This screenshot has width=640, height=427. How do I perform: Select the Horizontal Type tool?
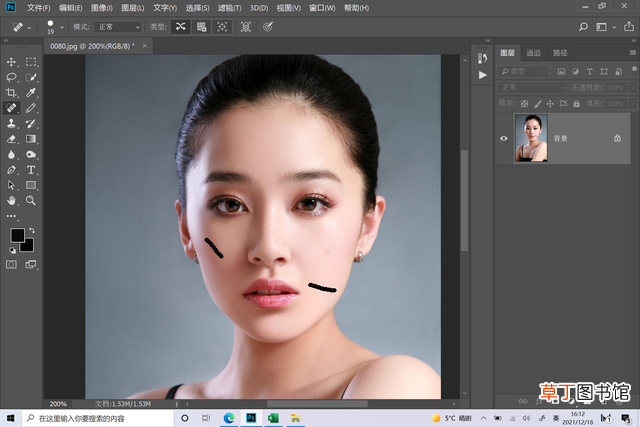coord(31,170)
